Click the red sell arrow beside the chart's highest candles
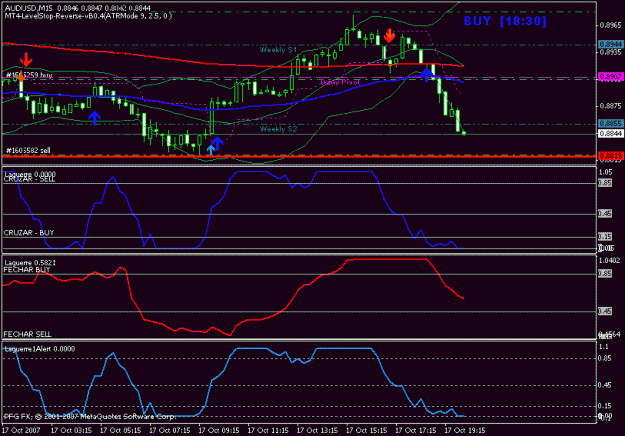Image resolution: width=625 pixels, height=436 pixels. [x=389, y=35]
